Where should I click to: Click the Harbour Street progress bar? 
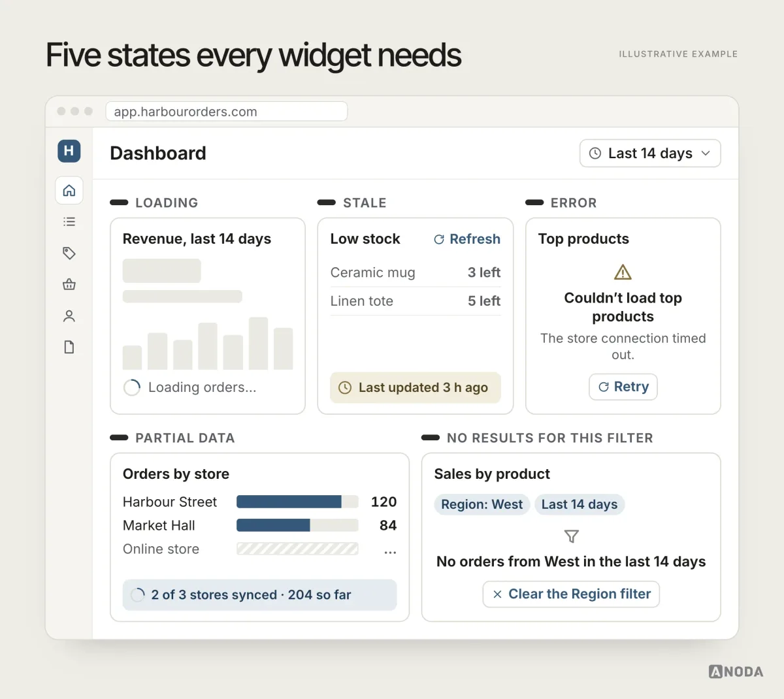(x=297, y=502)
